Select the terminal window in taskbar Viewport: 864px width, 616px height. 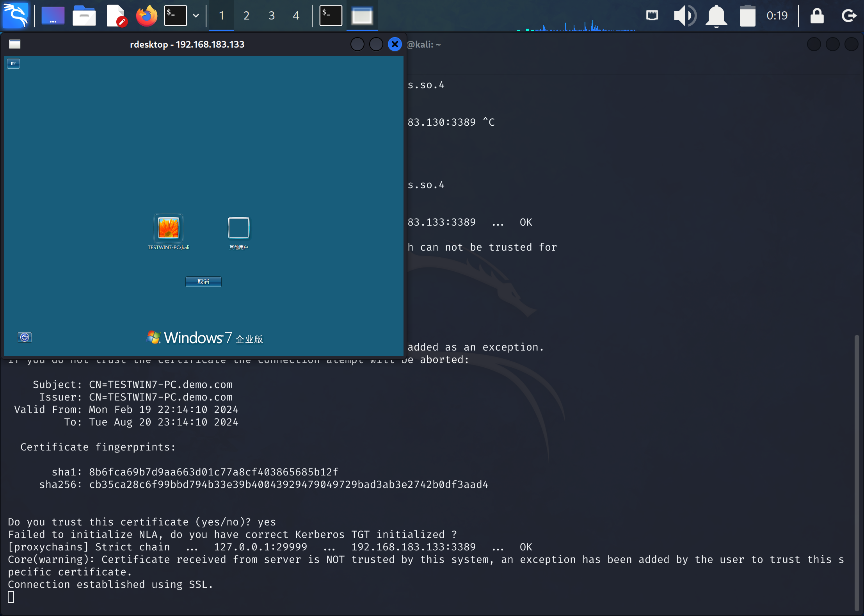pos(331,16)
